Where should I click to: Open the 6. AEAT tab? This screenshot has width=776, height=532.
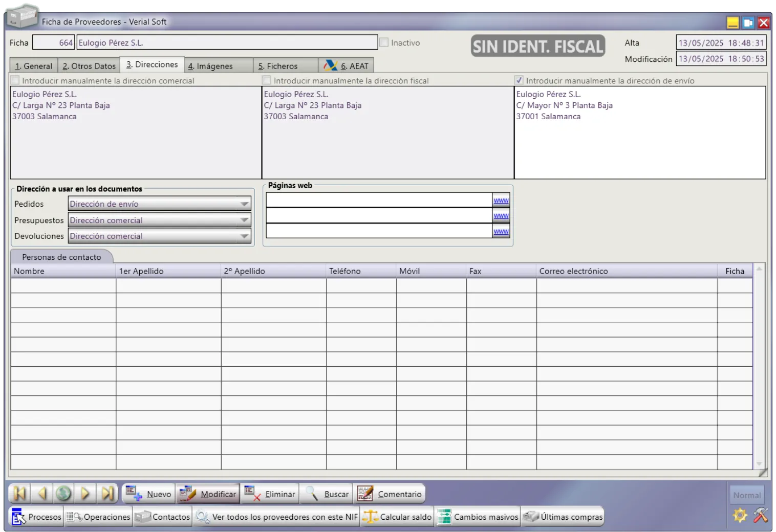[347, 66]
